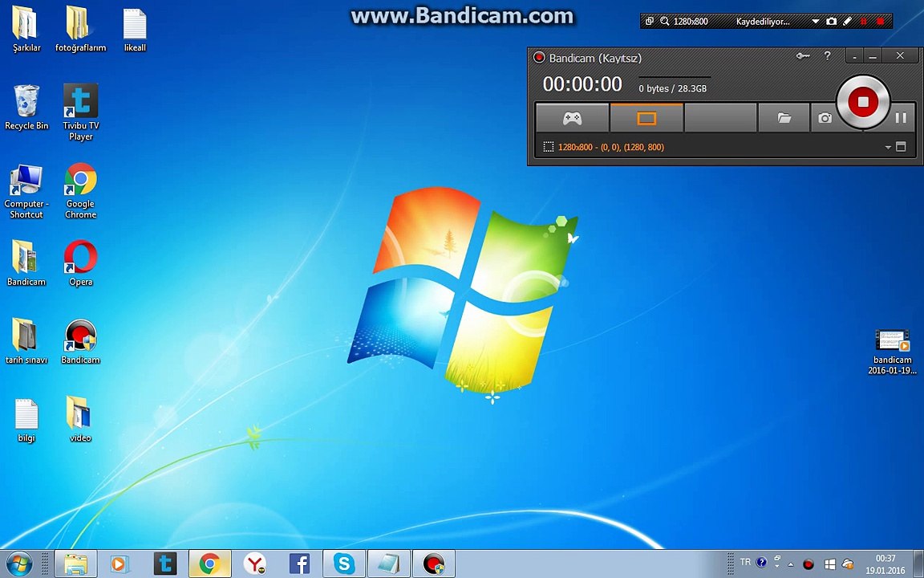Open Chrome from the taskbar

[x=210, y=564]
